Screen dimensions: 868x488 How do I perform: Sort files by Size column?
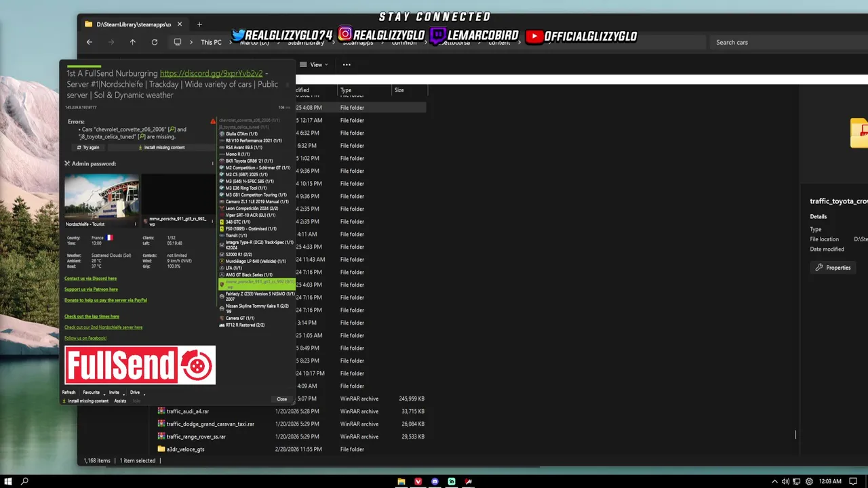point(409,90)
